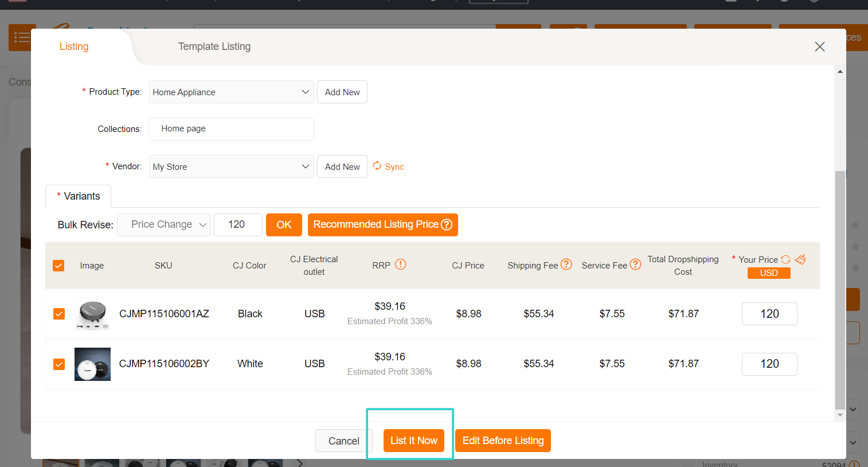Click Edit Before Listing button

point(503,441)
